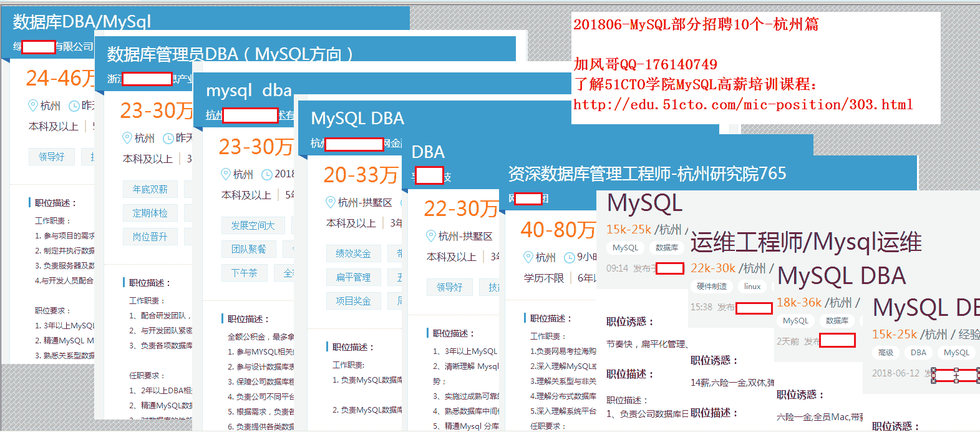Click 数据库 tag under 18k-36k listing
Screen dimensions: 980x432
(x=837, y=321)
